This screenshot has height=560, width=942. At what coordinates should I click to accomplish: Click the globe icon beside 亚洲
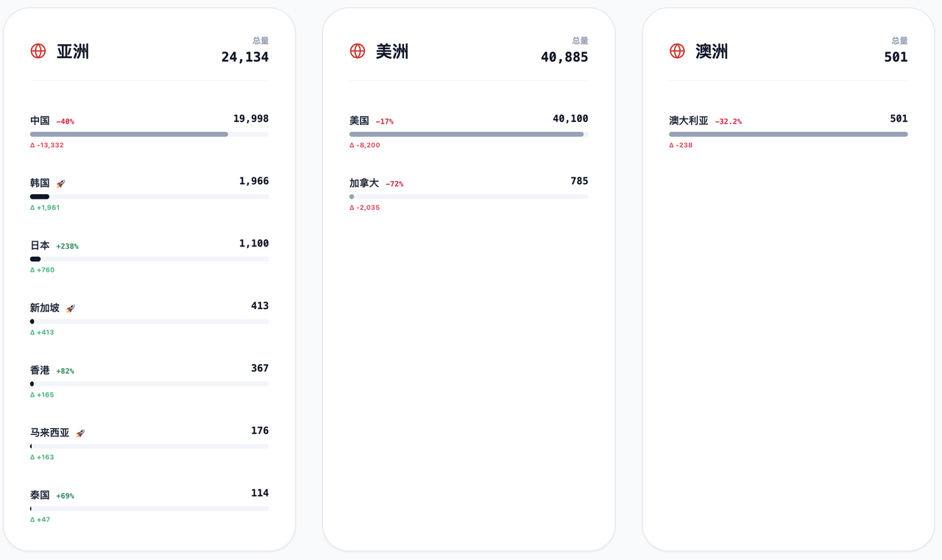(38, 51)
